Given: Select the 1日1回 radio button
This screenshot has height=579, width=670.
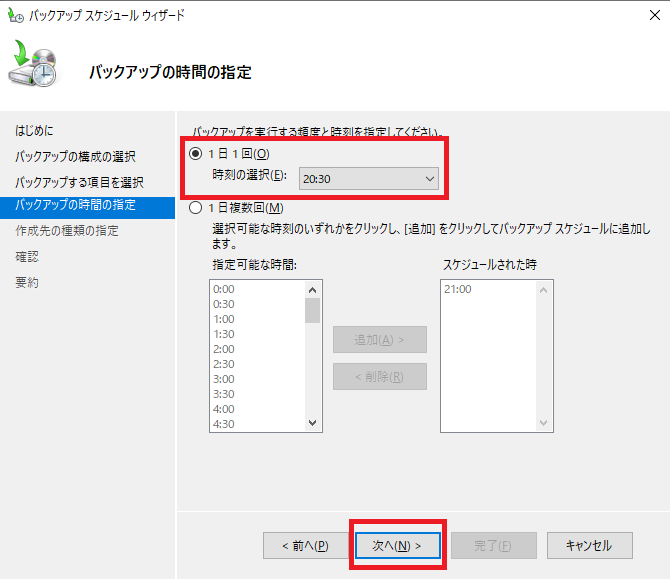Looking at the screenshot, I should tap(196, 154).
